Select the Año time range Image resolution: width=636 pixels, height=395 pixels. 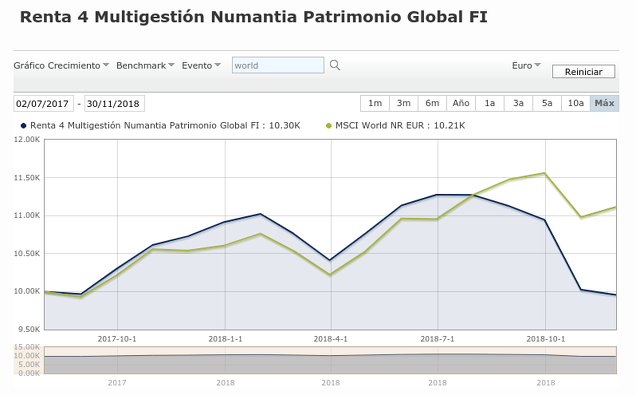[x=461, y=103]
